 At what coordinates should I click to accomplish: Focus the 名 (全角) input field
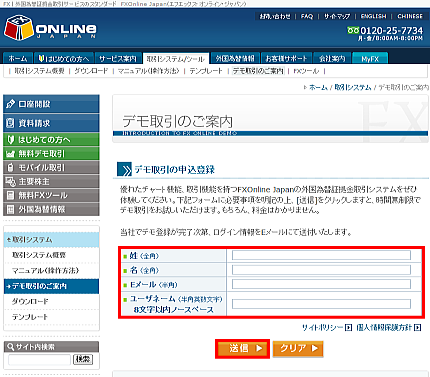[x=321, y=270]
